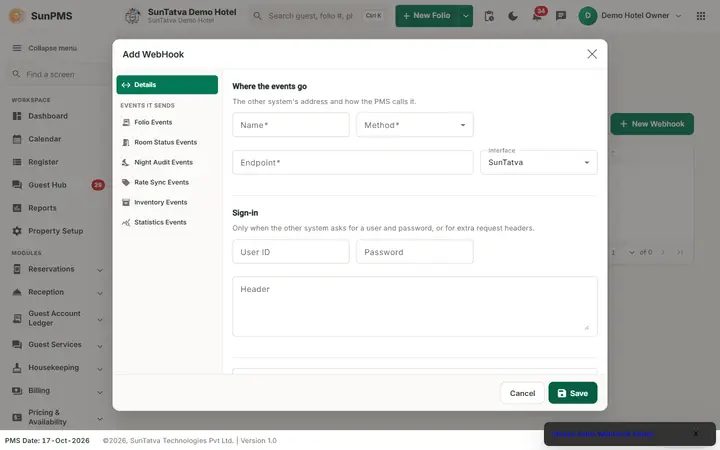The width and height of the screenshot is (720, 450).
Task: Open the Interface SunTatva dropdown
Action: [539, 162]
